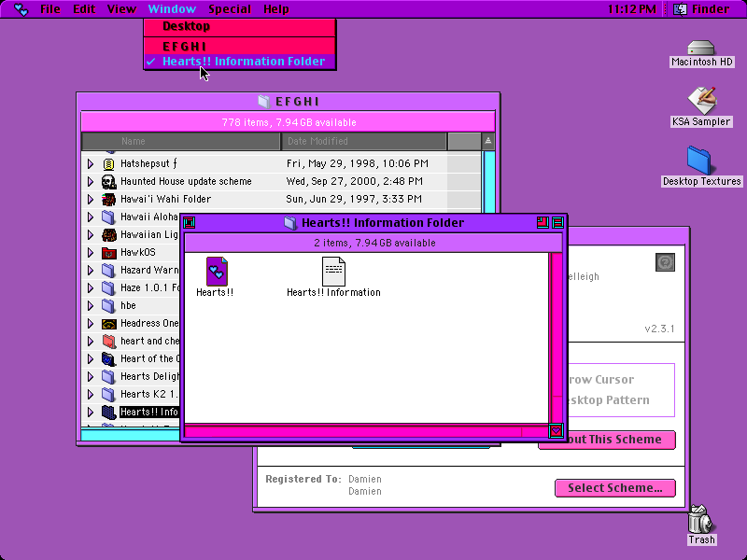The image size is (747, 560).
Task: Expand the HawkOS disclosure triangle
Action: pyautogui.click(x=91, y=253)
